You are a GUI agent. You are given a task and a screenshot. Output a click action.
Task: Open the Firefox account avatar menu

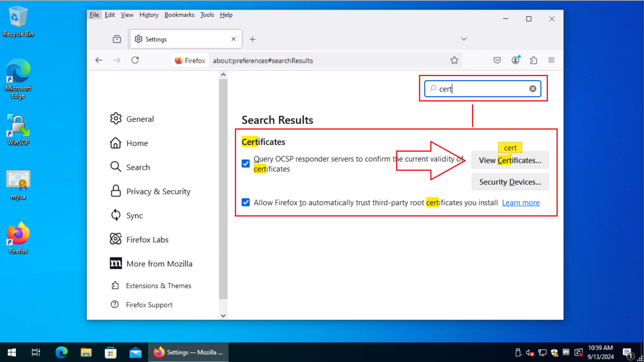(516, 60)
